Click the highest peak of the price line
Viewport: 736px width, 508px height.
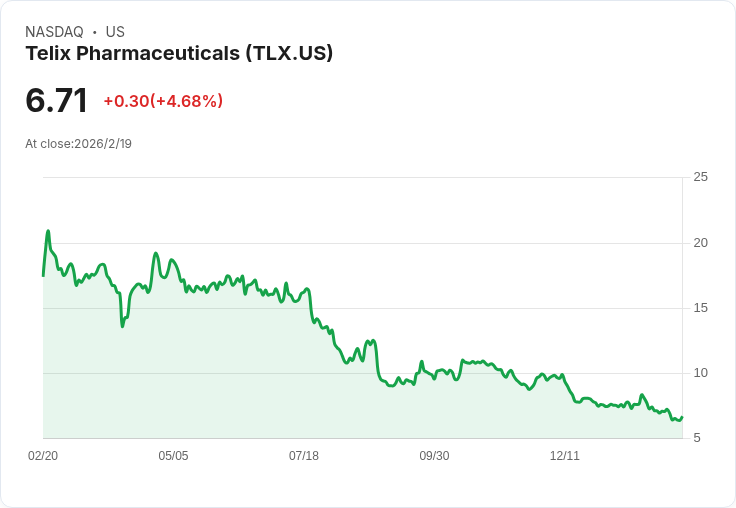pos(48,231)
